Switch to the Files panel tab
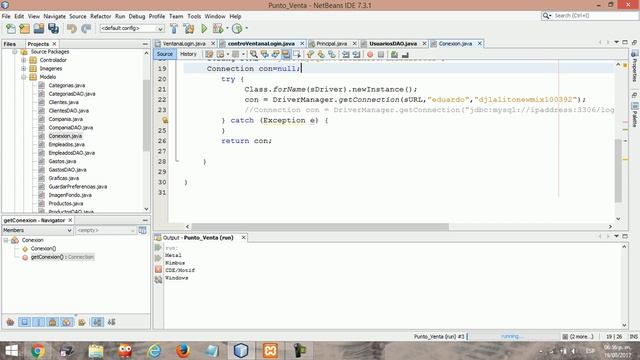Screen dimensions: 640x360 coord(10,44)
